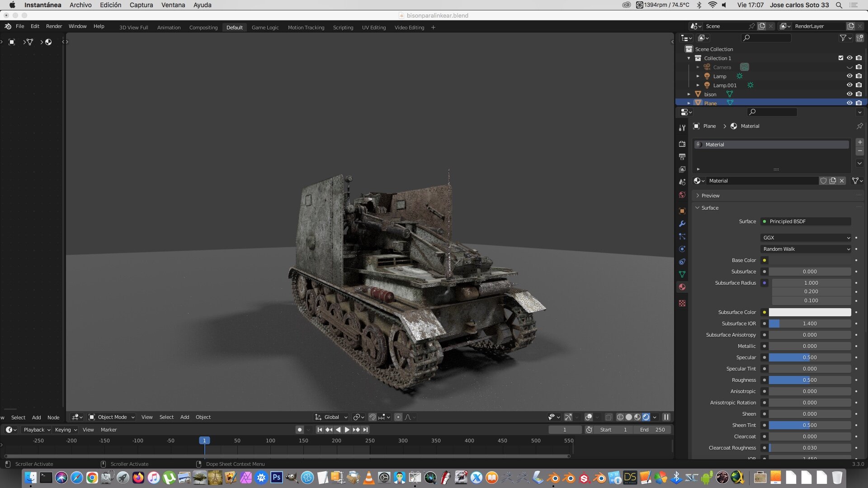Open the Random Walk subsurface method dropdown

click(x=806, y=249)
